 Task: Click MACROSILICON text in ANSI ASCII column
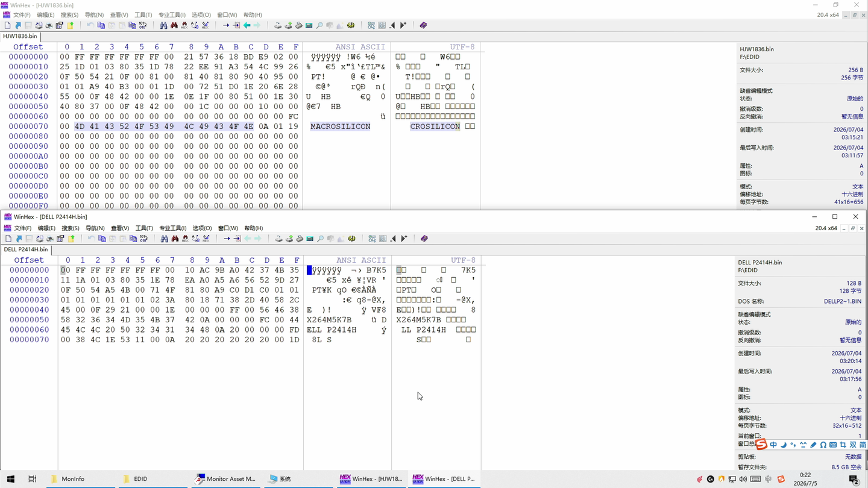point(341,127)
